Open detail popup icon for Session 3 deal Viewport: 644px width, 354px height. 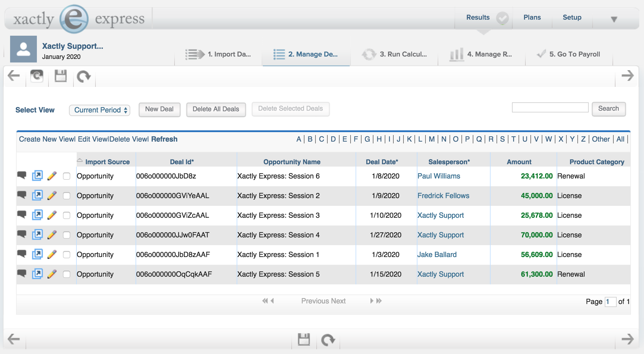coord(37,215)
